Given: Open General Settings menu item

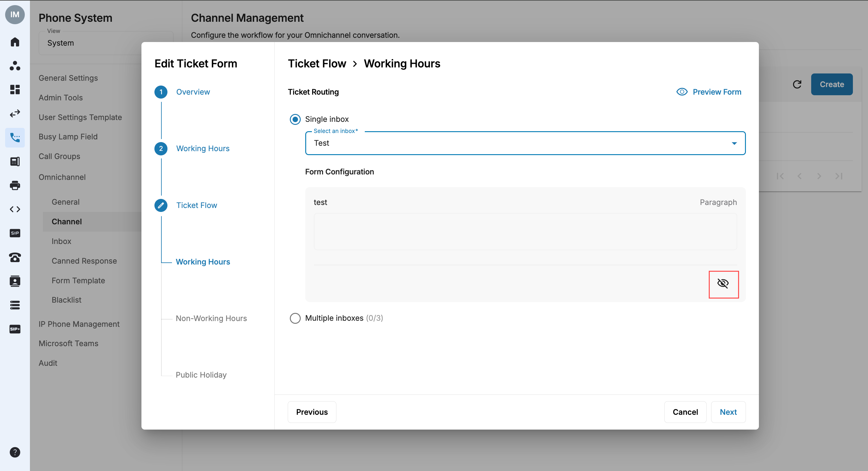Looking at the screenshot, I should (68, 78).
